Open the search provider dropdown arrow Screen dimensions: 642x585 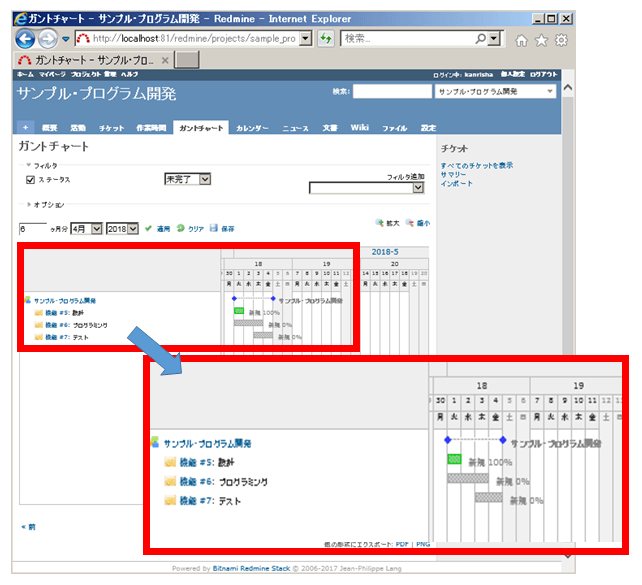pos(494,38)
